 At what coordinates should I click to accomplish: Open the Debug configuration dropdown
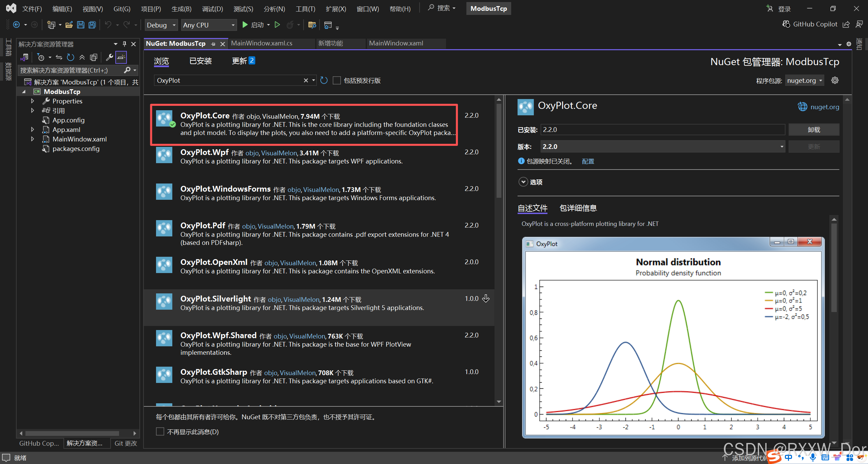[x=161, y=25]
